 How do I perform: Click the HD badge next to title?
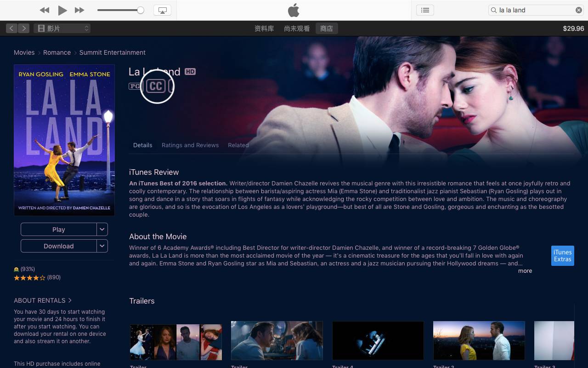[190, 71]
